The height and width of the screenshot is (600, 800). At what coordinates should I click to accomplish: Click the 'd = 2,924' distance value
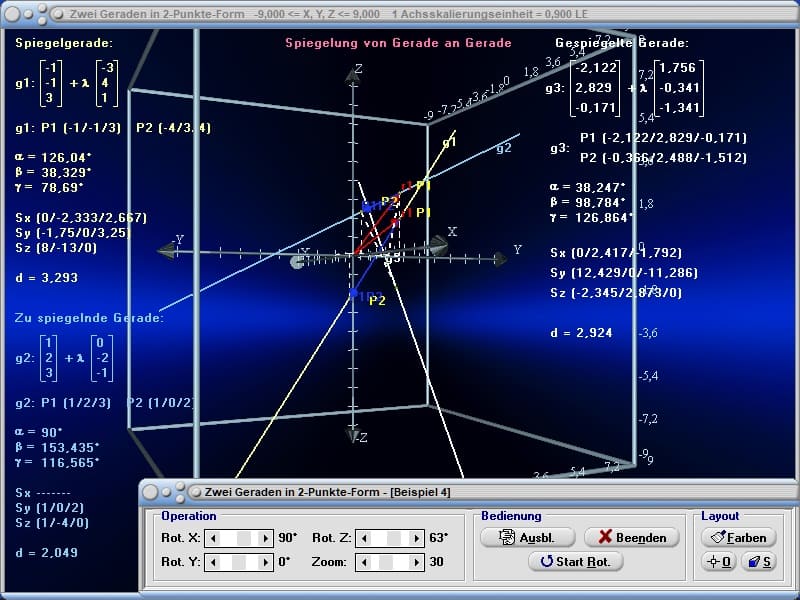[581, 333]
